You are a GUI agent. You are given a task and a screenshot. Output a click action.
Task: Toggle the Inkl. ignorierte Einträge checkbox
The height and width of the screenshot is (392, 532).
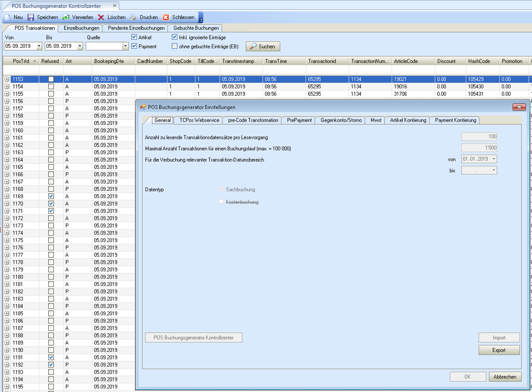coord(175,37)
